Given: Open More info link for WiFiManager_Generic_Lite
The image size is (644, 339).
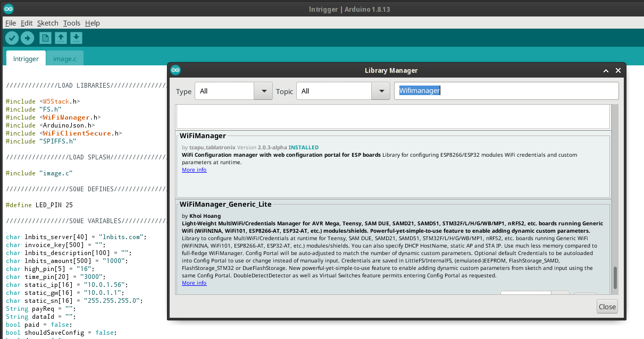Looking at the screenshot, I should coord(194,283).
